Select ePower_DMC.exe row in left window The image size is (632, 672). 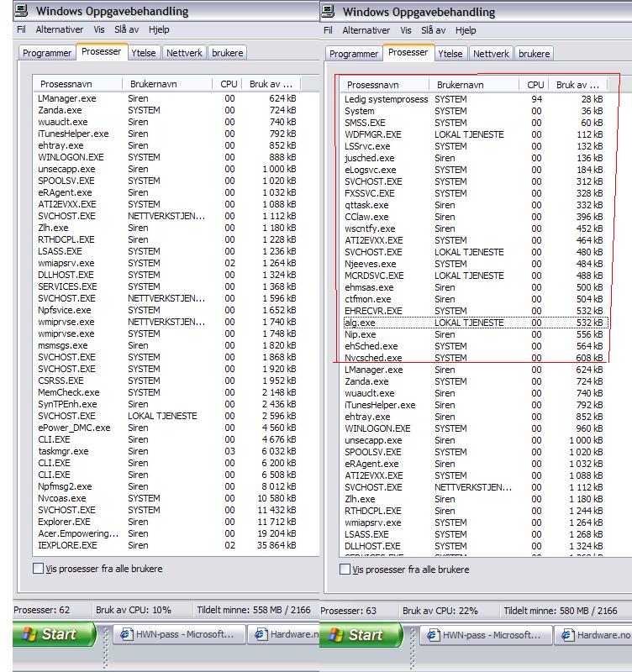pos(167,428)
